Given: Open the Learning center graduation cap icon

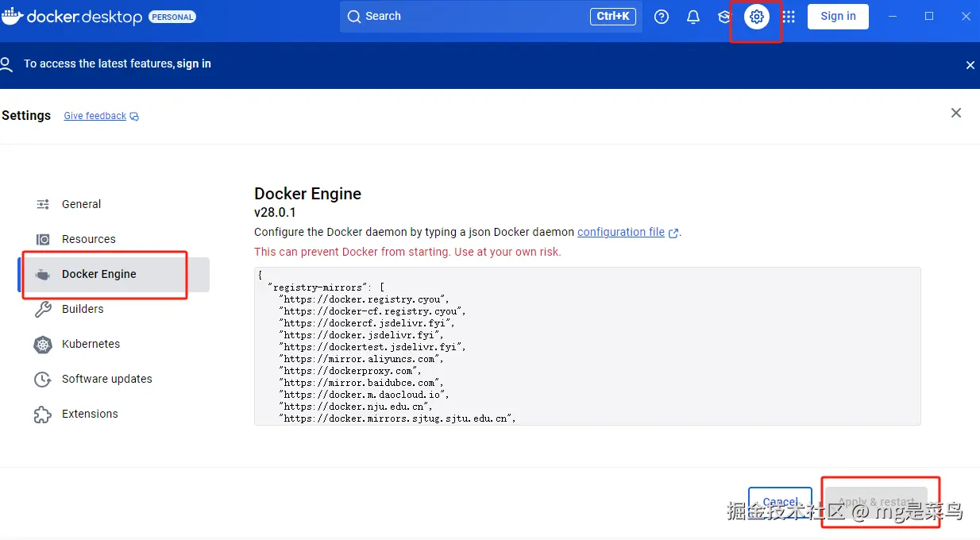Looking at the screenshot, I should pyautogui.click(x=724, y=17).
